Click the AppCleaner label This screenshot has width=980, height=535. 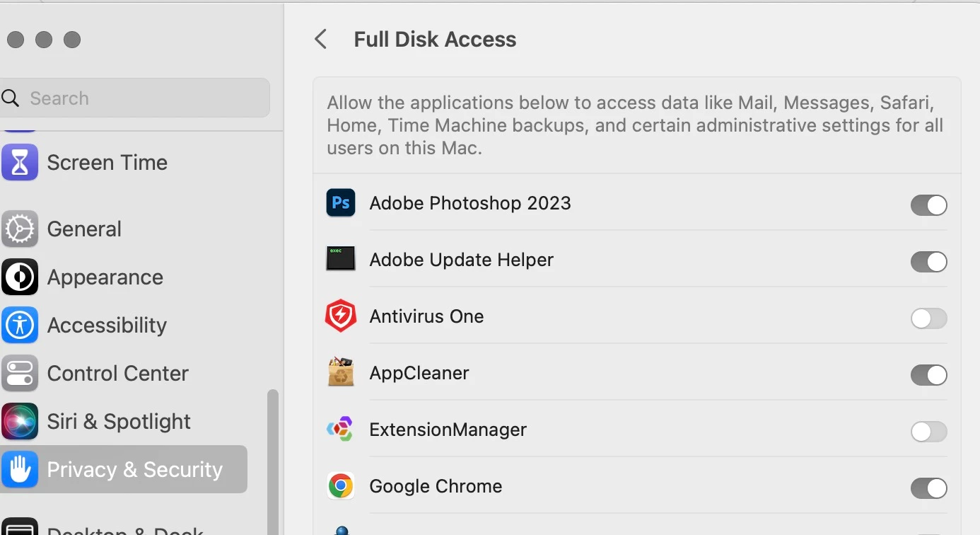coord(419,373)
